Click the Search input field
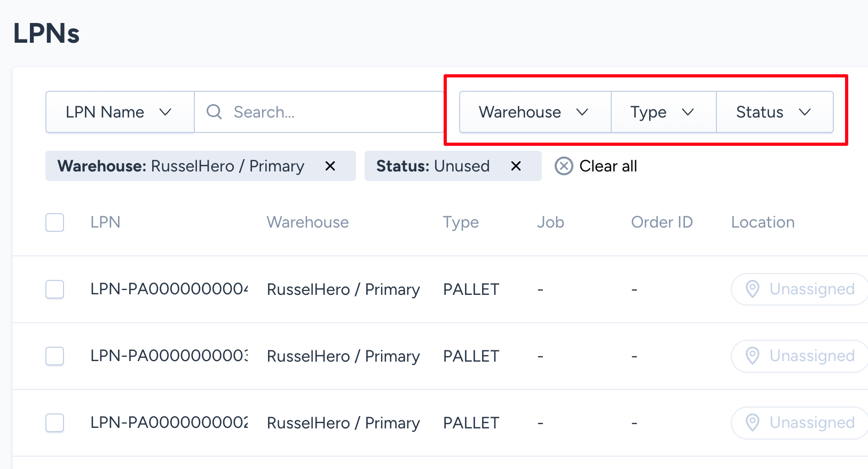The width and height of the screenshot is (868, 469). [x=319, y=112]
